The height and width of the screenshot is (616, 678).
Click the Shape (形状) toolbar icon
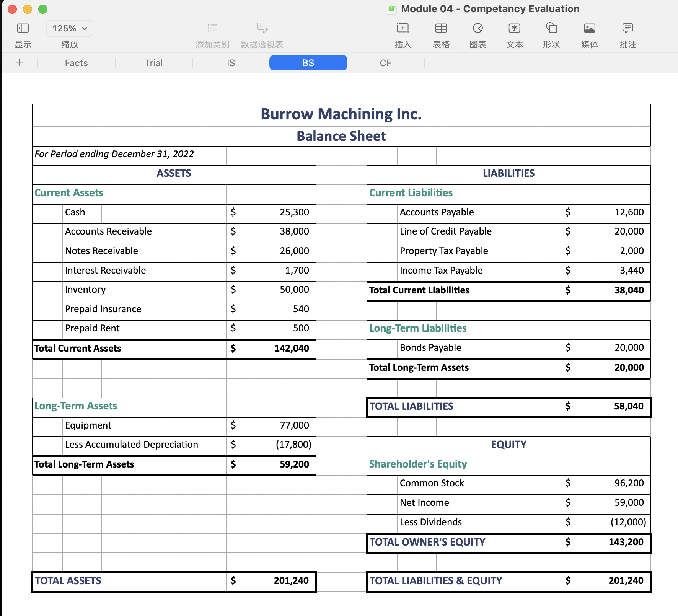pyautogui.click(x=551, y=28)
